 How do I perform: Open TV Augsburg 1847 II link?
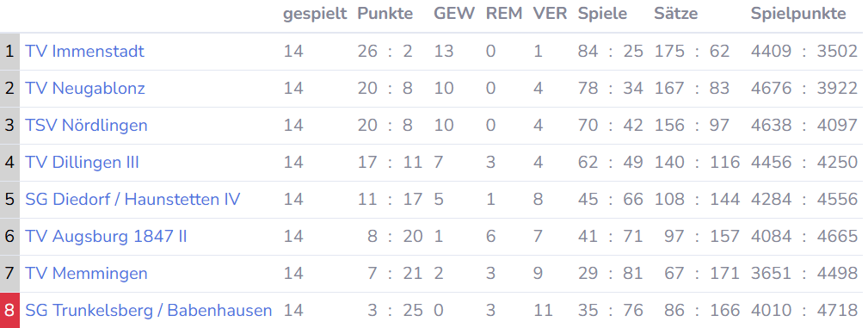coord(107,237)
